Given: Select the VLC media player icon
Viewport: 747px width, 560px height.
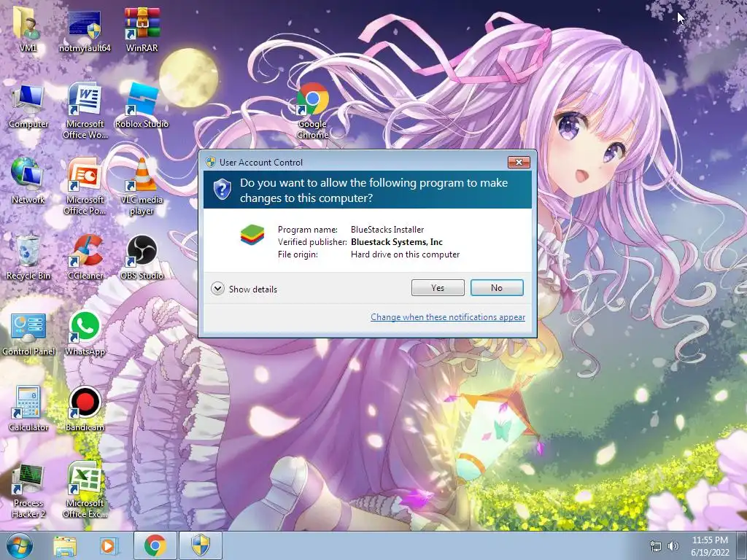Looking at the screenshot, I should point(142,186).
